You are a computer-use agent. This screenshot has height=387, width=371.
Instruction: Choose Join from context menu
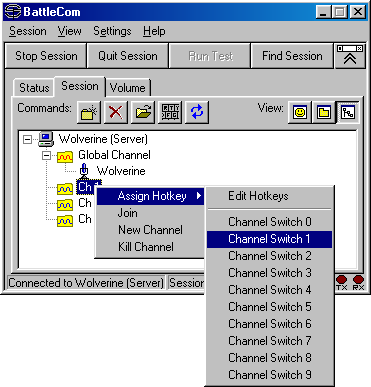(x=150, y=213)
